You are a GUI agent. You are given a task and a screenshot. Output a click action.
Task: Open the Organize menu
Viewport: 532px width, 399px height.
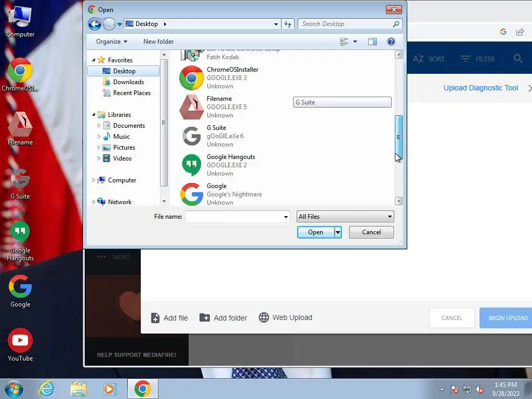(112, 42)
